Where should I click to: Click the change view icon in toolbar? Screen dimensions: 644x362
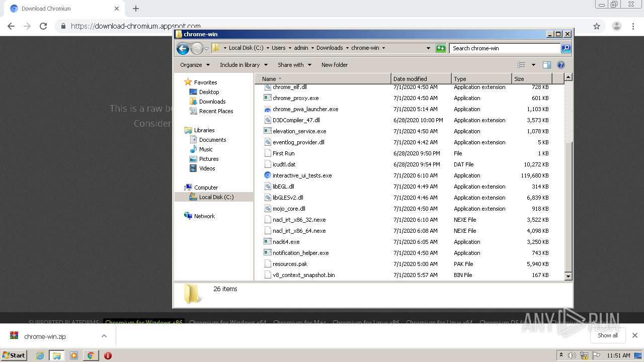click(521, 65)
